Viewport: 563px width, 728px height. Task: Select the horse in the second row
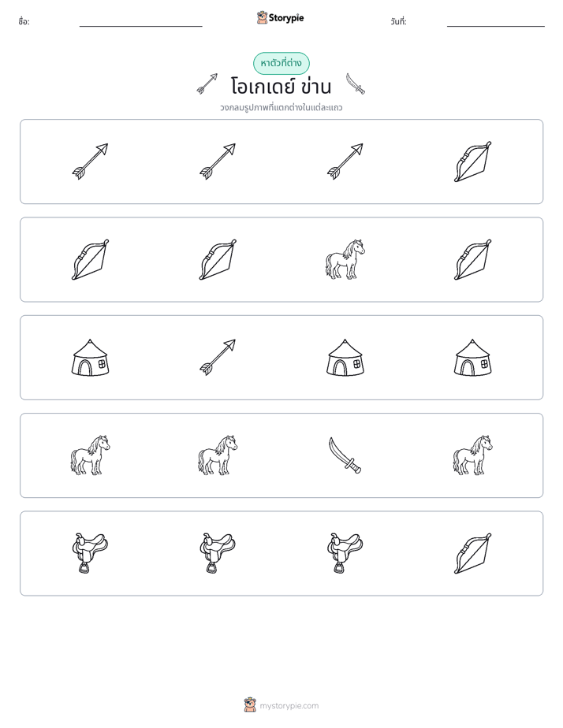point(345,259)
